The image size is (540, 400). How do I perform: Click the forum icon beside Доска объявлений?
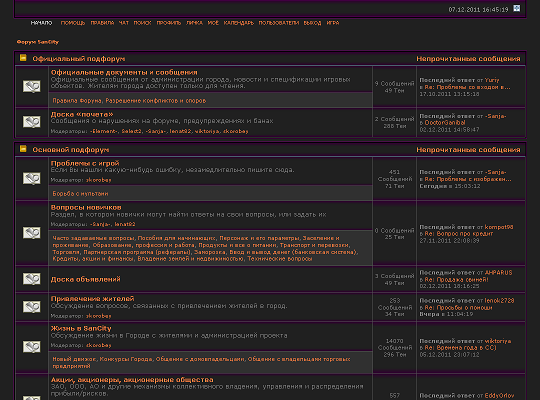point(32,279)
